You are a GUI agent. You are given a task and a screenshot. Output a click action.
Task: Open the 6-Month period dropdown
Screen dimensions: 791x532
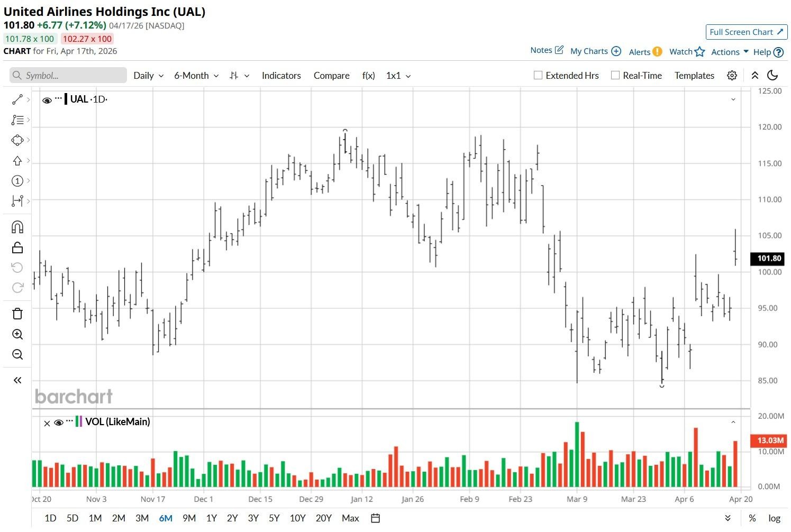[196, 76]
